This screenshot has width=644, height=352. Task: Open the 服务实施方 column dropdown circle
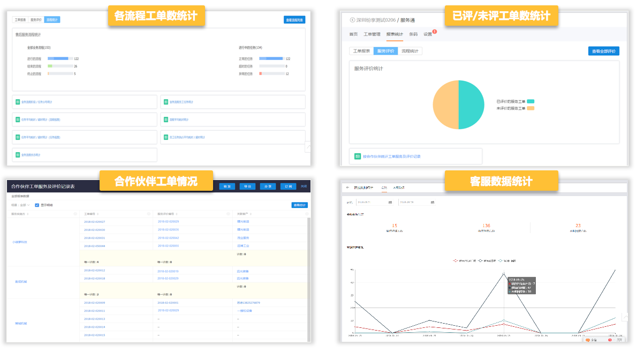[75, 214]
